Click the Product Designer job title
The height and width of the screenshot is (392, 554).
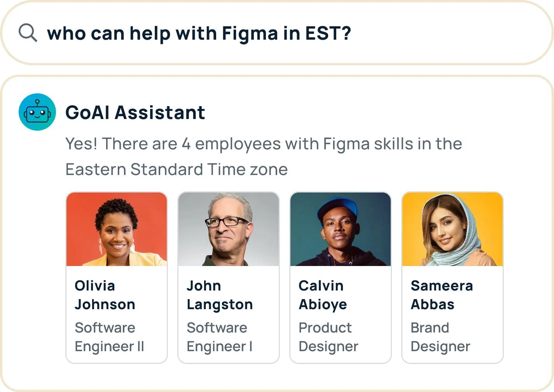point(328,337)
